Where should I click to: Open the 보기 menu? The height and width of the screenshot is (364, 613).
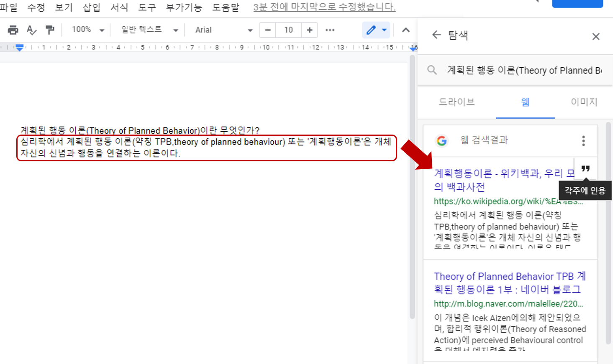[x=64, y=7]
